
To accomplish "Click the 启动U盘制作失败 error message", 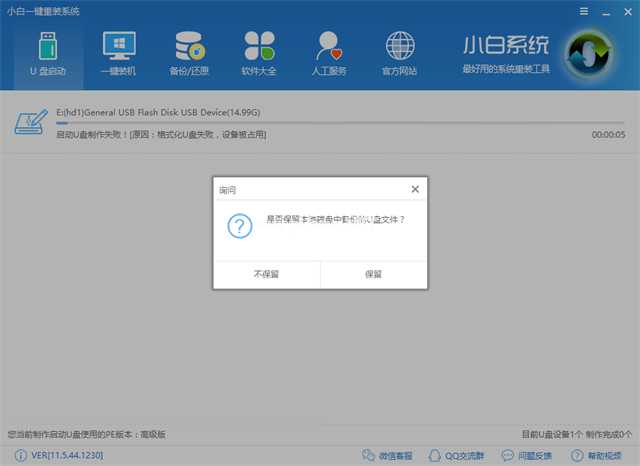I will 161,135.
